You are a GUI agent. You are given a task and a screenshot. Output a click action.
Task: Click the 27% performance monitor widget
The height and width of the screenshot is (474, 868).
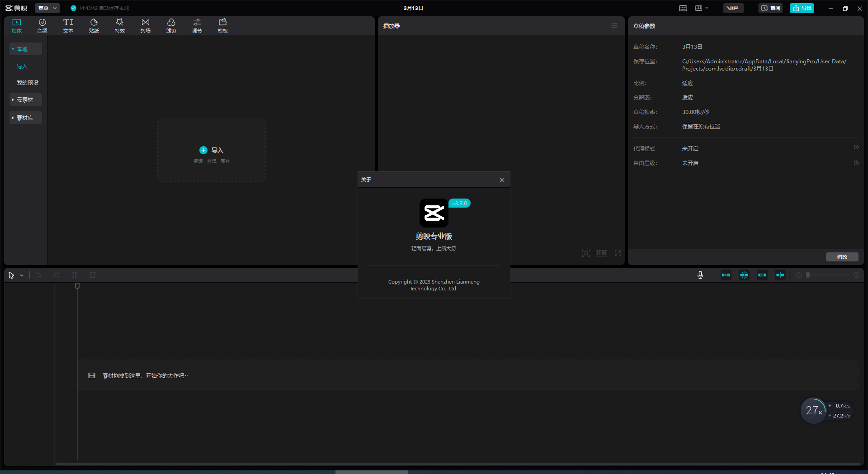814,411
